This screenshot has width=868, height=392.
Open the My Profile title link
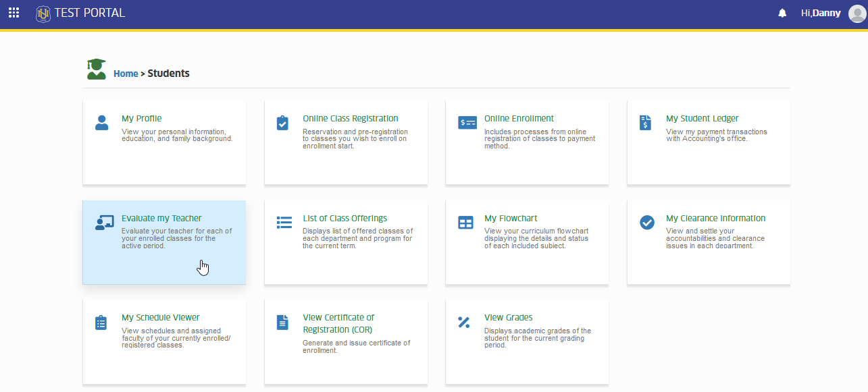[x=142, y=119]
